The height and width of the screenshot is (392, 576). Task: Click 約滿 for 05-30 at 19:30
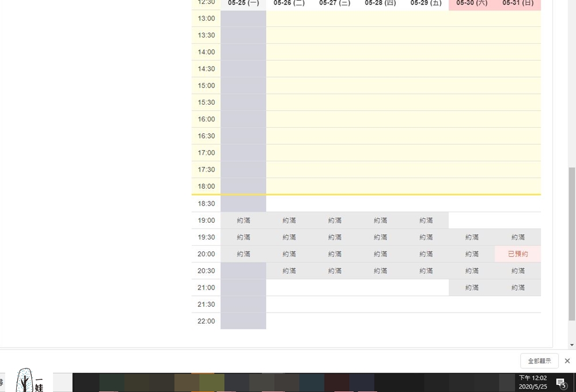pyautogui.click(x=472, y=237)
